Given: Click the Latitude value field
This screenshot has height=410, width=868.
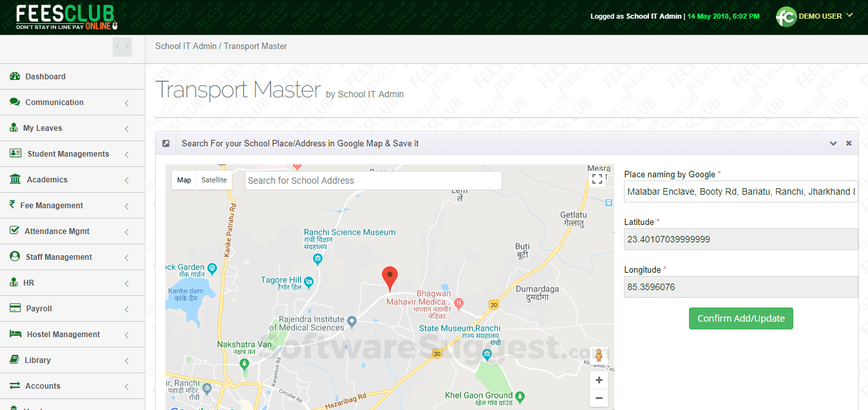Looking at the screenshot, I should pyautogui.click(x=741, y=239).
